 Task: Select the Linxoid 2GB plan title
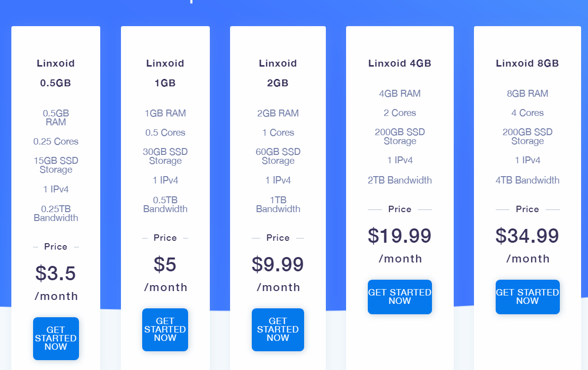(277, 73)
